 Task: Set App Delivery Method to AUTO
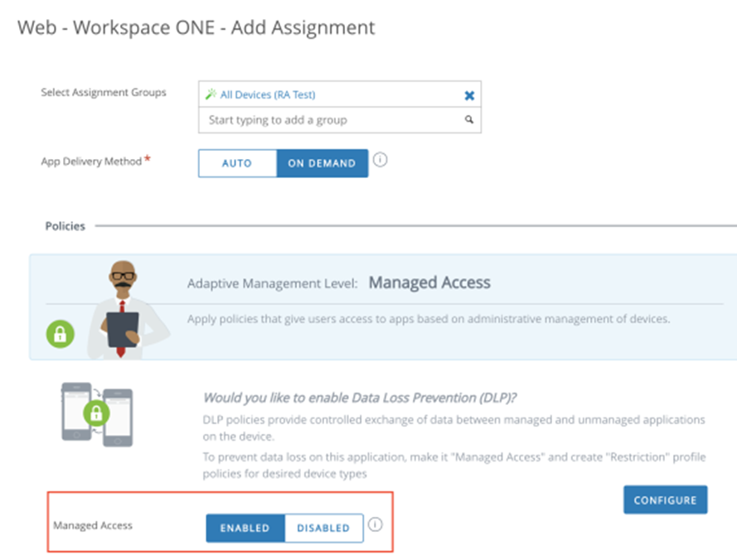[x=237, y=163]
